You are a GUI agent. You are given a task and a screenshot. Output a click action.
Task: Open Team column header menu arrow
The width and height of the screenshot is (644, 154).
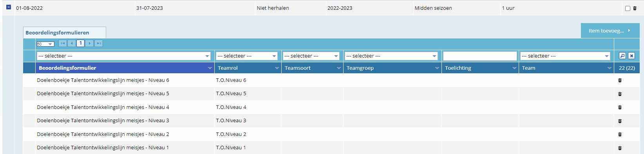pos(610,68)
